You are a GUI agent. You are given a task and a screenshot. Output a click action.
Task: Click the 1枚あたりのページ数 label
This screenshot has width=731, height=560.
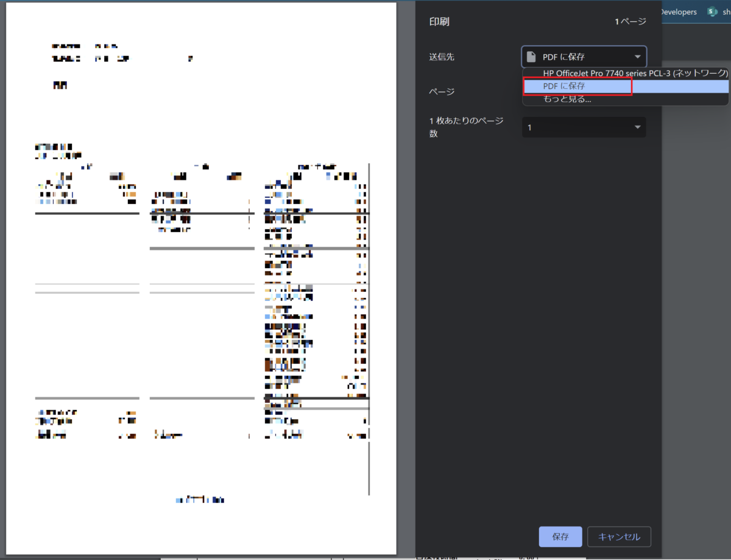pos(466,127)
